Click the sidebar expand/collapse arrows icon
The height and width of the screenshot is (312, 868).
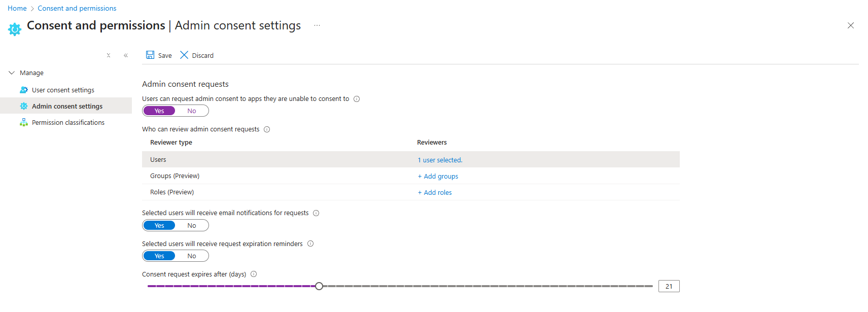click(109, 56)
